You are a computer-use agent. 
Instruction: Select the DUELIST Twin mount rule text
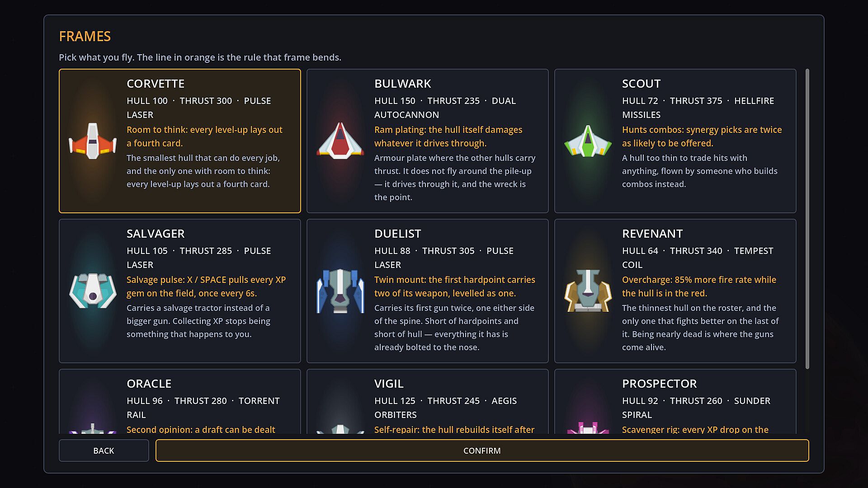tap(455, 286)
